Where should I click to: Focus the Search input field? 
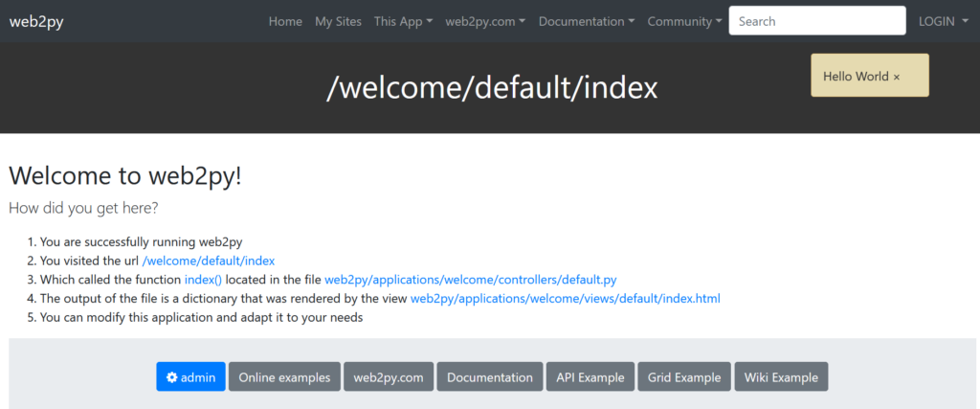click(817, 21)
